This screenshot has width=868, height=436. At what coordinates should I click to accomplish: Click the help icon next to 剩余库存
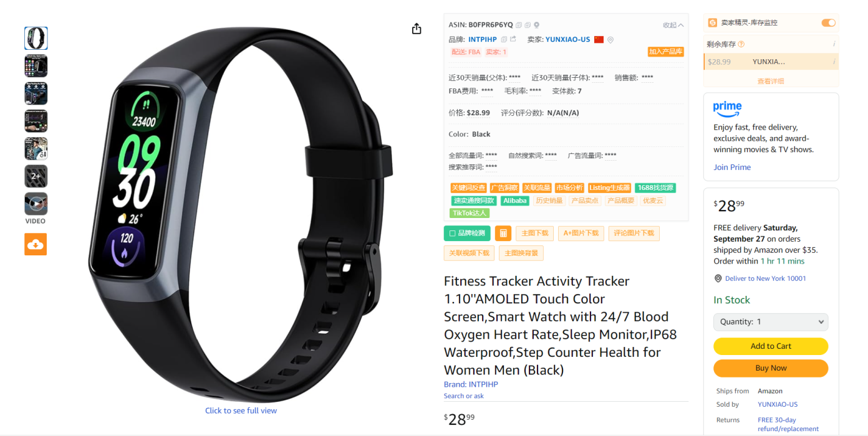click(741, 44)
